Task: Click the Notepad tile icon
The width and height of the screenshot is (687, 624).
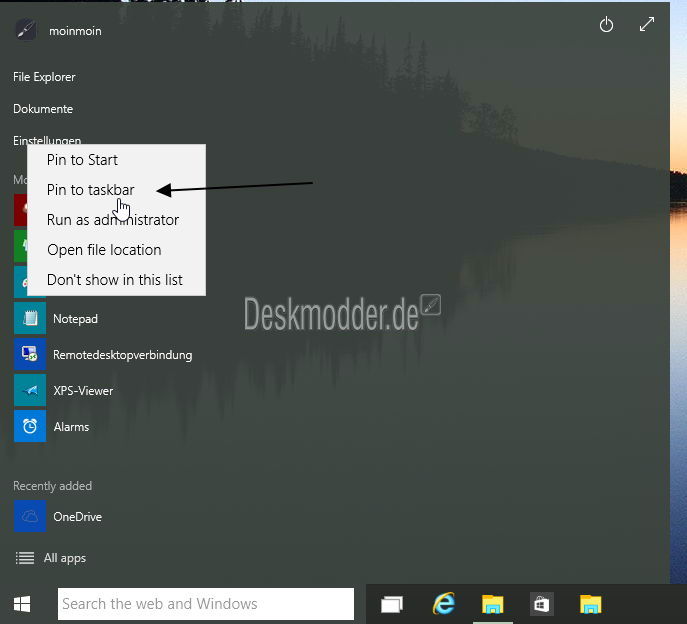Action: tap(30, 318)
